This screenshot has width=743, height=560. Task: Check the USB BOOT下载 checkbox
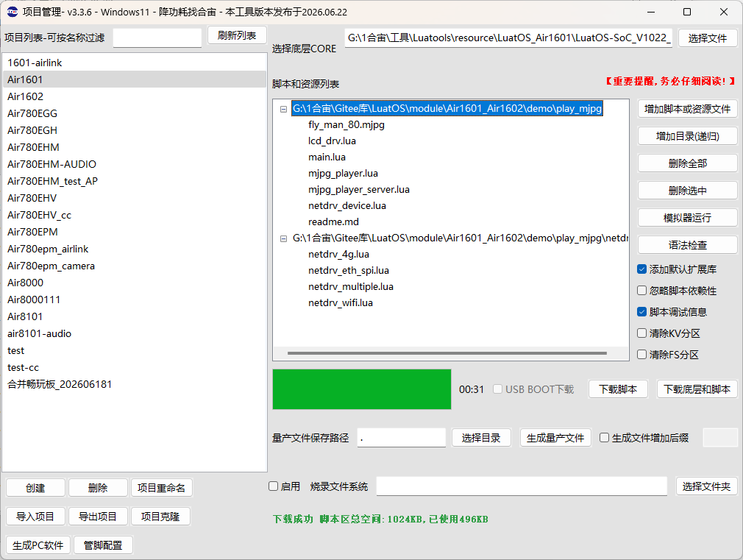tap(497, 389)
